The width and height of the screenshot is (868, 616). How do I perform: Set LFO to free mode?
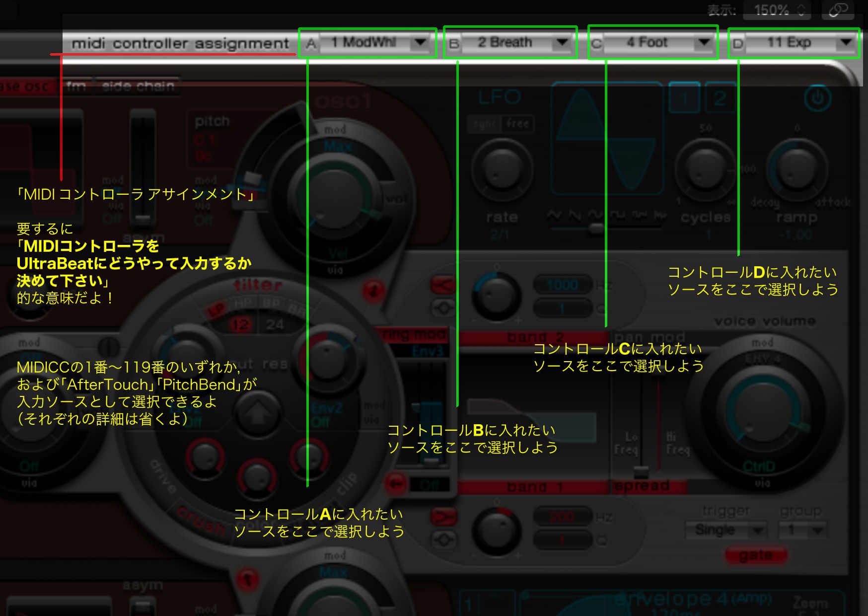[x=517, y=124]
